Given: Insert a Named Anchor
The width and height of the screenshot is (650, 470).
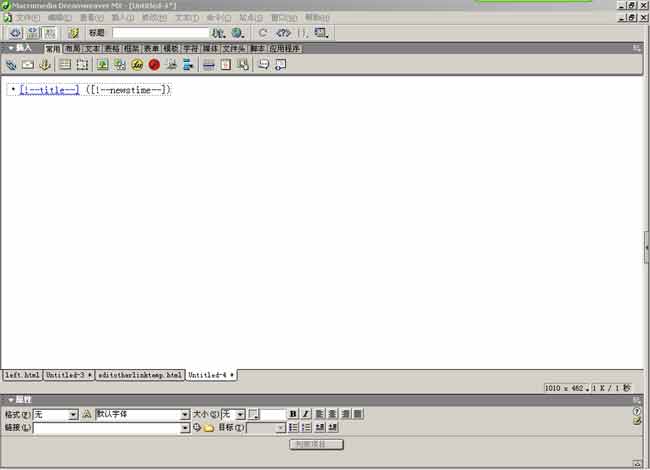Looking at the screenshot, I should 44,65.
